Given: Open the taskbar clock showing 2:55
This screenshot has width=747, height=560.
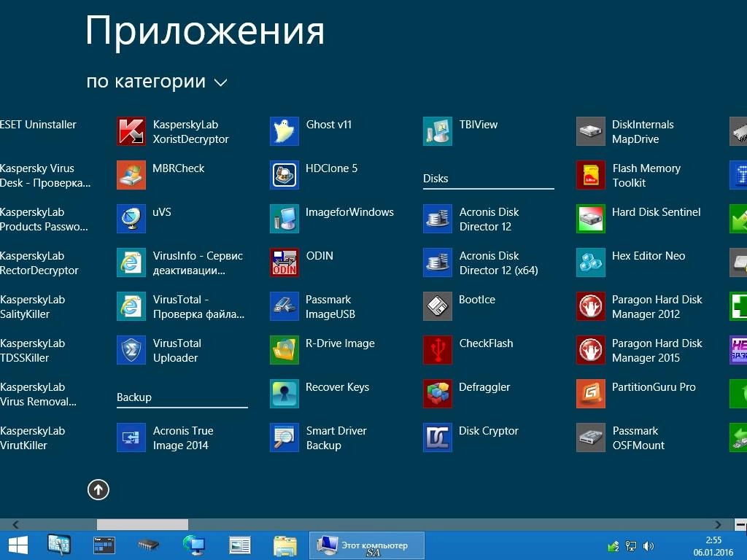Looking at the screenshot, I should (x=713, y=546).
